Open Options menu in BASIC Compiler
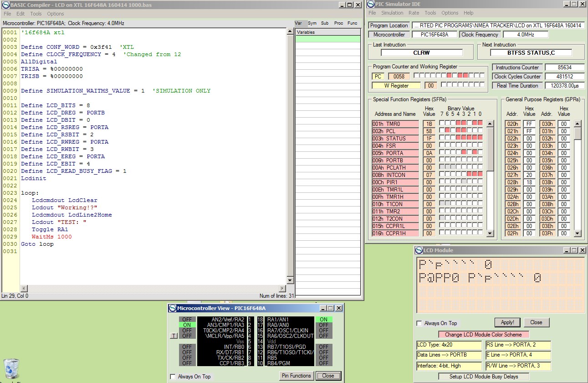The width and height of the screenshot is (588, 383). coord(56,14)
